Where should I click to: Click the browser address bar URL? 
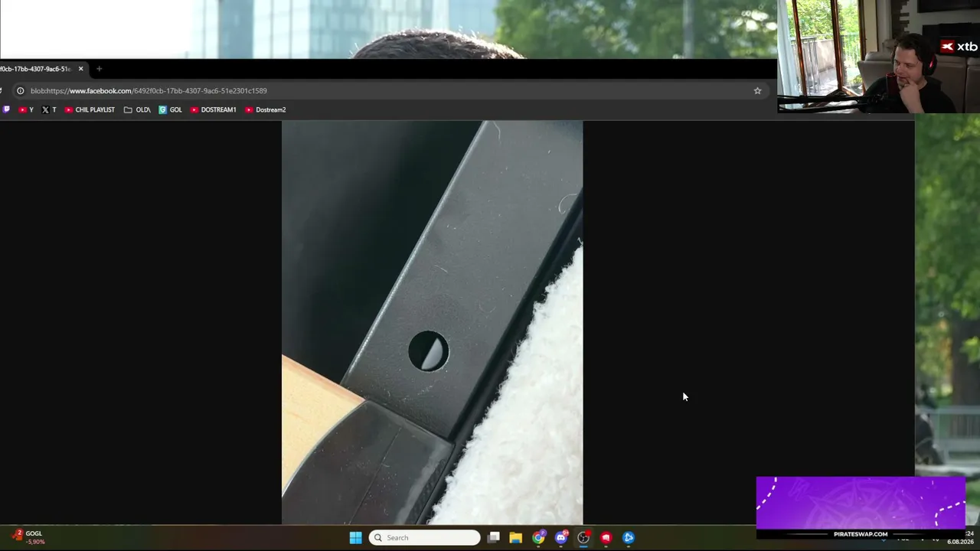click(x=149, y=90)
